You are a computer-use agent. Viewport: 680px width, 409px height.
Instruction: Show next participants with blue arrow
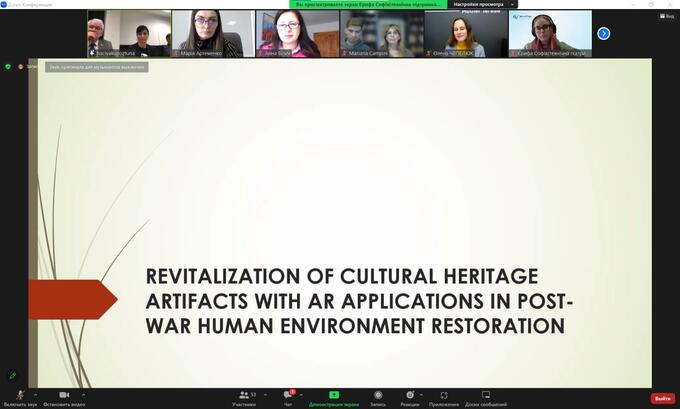[x=603, y=33]
